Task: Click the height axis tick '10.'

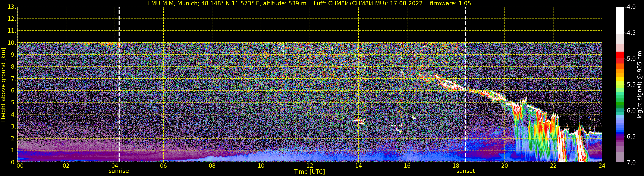Action: [12, 43]
